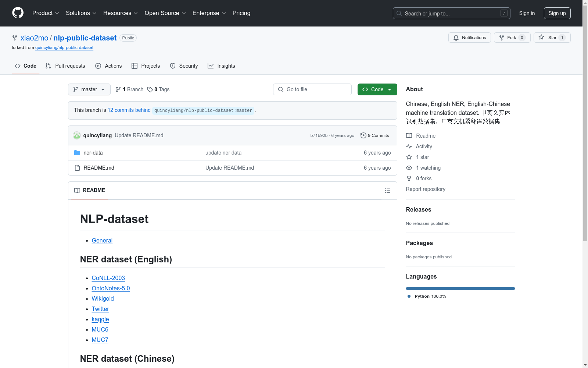Click the CoNLL-2003 link
This screenshot has width=588, height=368.
tap(108, 278)
